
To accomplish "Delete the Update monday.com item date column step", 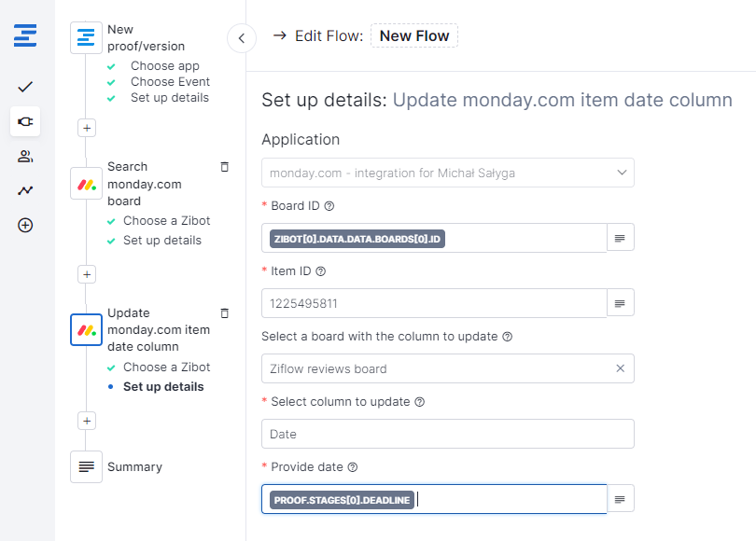I will click(224, 313).
